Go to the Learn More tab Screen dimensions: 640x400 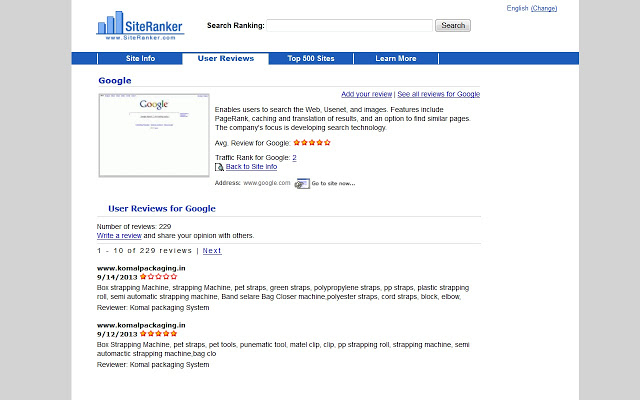(396, 58)
